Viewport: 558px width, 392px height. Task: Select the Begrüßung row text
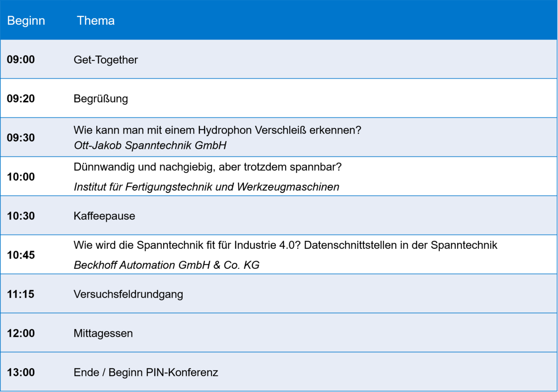click(101, 99)
